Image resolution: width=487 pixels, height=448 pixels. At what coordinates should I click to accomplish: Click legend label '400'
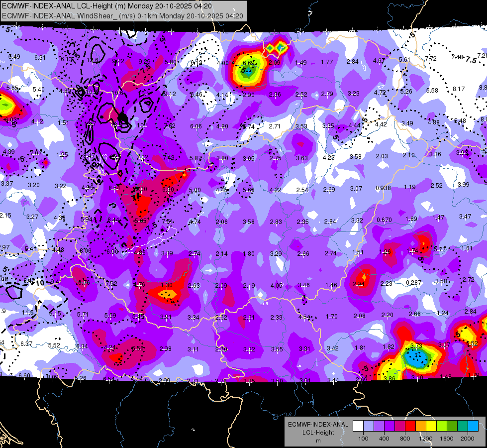click(x=384, y=439)
